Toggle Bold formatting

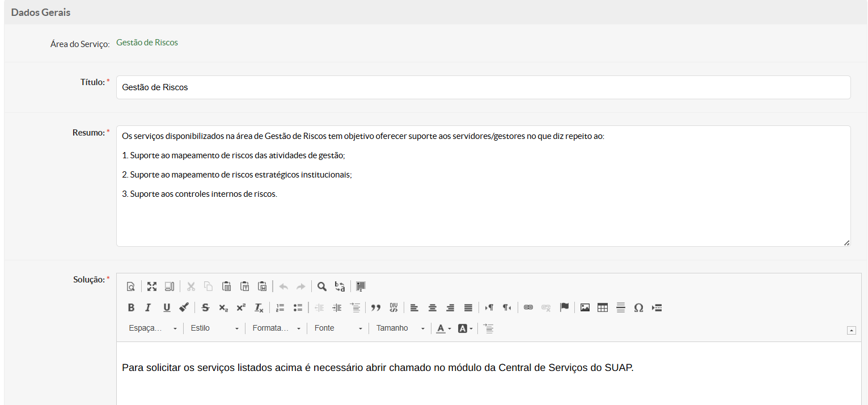point(131,307)
